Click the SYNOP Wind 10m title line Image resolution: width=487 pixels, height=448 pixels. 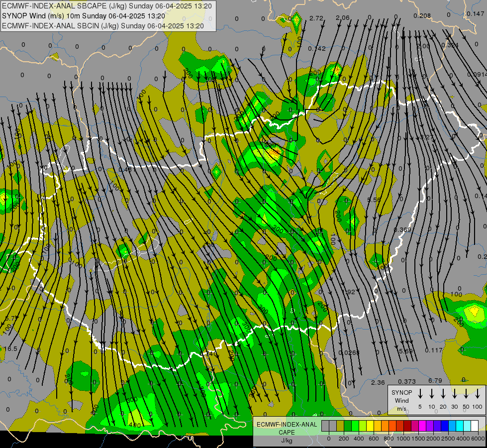(x=83, y=16)
